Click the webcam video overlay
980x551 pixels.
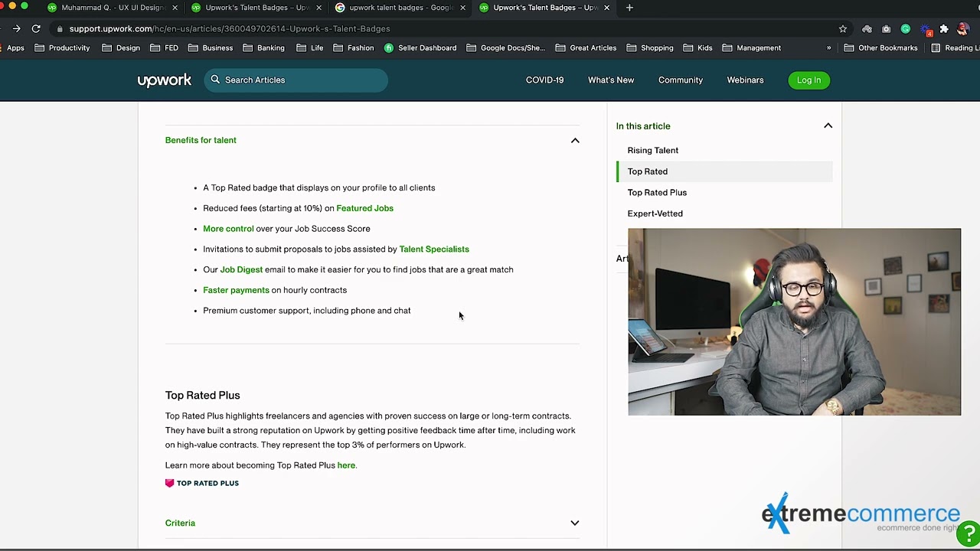coord(794,321)
